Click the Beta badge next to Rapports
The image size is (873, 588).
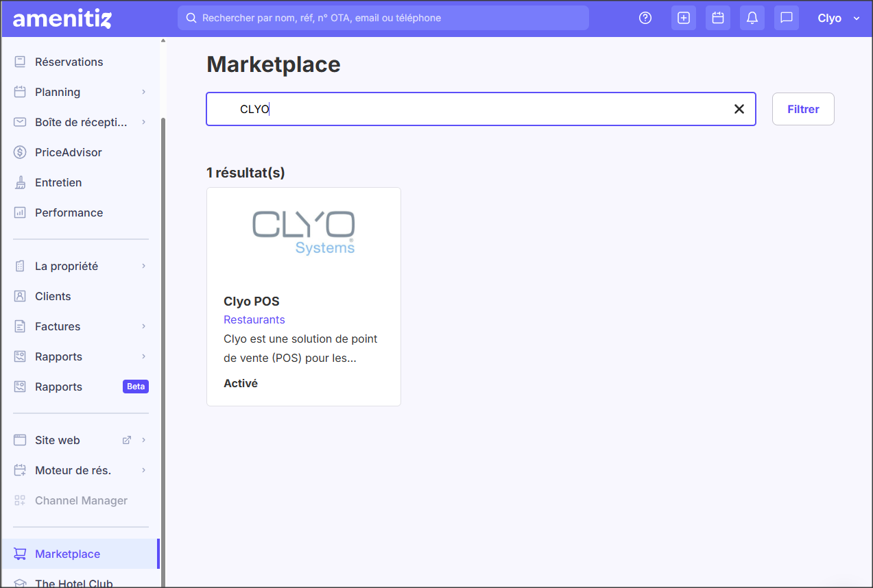pyautogui.click(x=136, y=387)
